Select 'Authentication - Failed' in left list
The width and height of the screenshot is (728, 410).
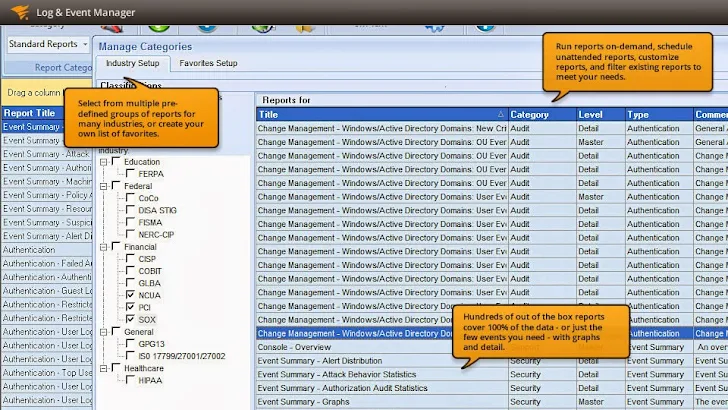coord(47,263)
